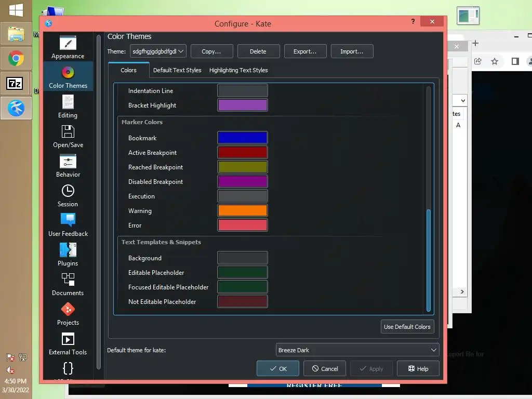Click the Kate logo in the dialog title bar
This screenshot has width=532, height=399.
coord(48,23)
